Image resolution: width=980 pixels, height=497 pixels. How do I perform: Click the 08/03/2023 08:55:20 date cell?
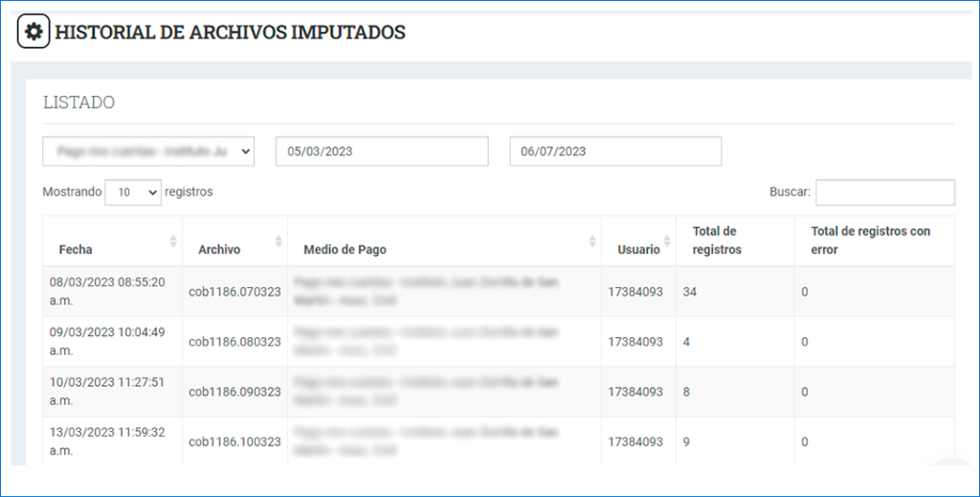(x=107, y=291)
